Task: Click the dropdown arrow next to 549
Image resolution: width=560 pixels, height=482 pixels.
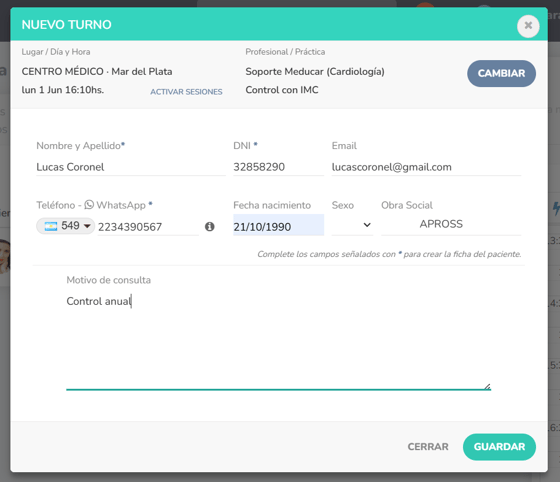Action: point(87,226)
